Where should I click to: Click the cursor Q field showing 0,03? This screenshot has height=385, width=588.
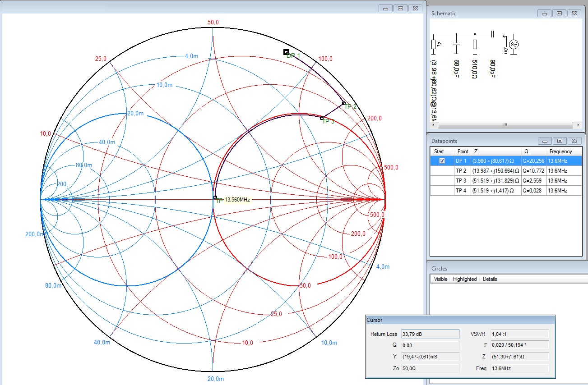click(x=430, y=345)
